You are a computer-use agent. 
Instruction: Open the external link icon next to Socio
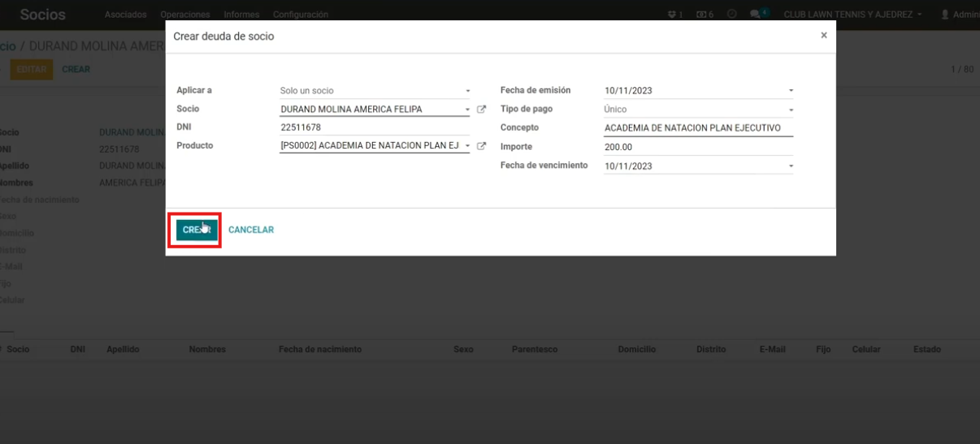481,110
